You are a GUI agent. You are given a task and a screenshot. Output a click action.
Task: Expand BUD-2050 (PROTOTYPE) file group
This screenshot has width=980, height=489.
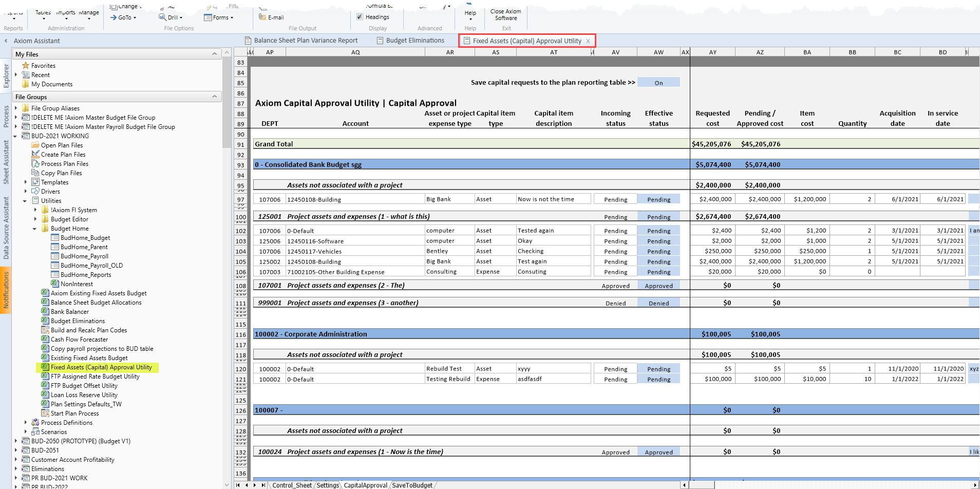[x=16, y=441]
